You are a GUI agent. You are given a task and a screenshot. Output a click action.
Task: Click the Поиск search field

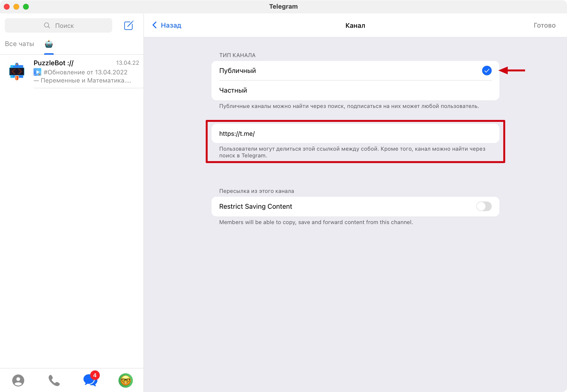point(59,25)
